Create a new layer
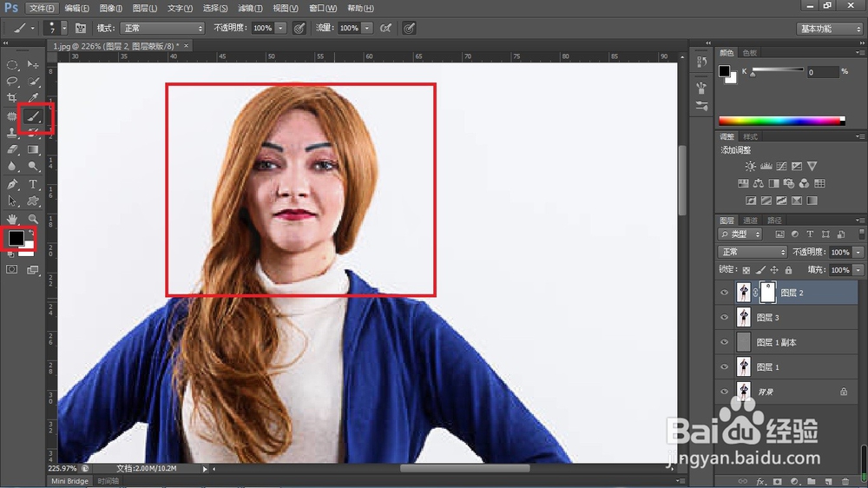Image resolution: width=868 pixels, height=488 pixels. 828,482
